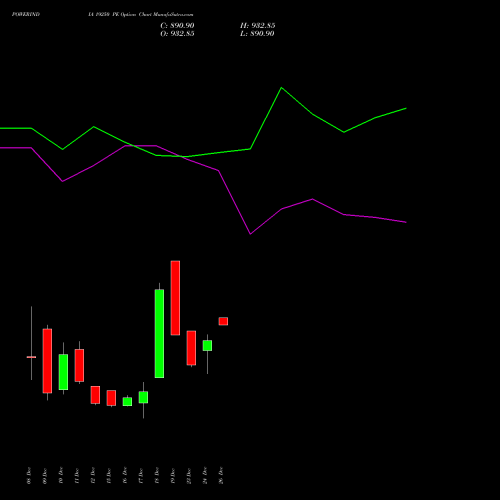This screenshot has height=500, width=500.
Task: Select the 23 Dec date label
Action: [189, 476]
